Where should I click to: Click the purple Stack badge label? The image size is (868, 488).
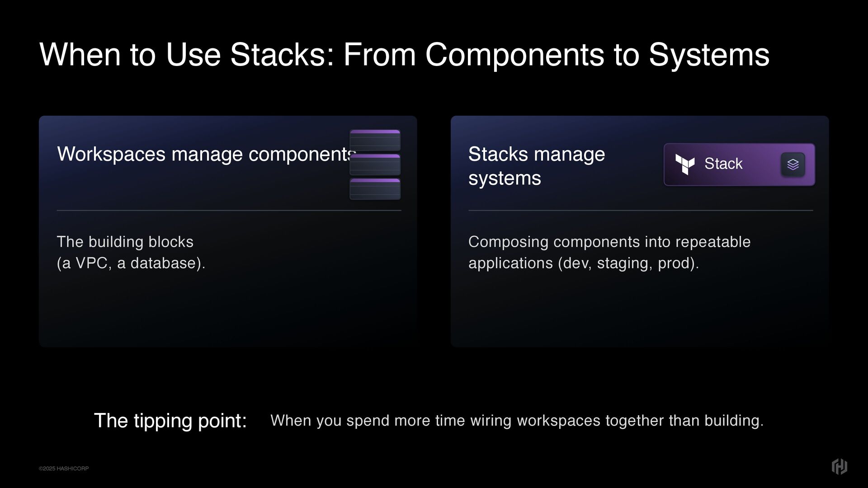[x=723, y=164]
